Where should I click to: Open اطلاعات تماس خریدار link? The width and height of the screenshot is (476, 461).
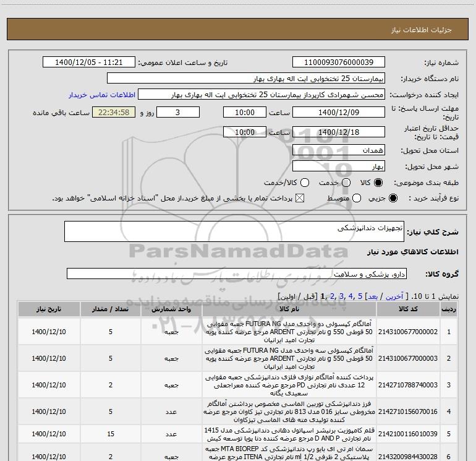pos(102,95)
